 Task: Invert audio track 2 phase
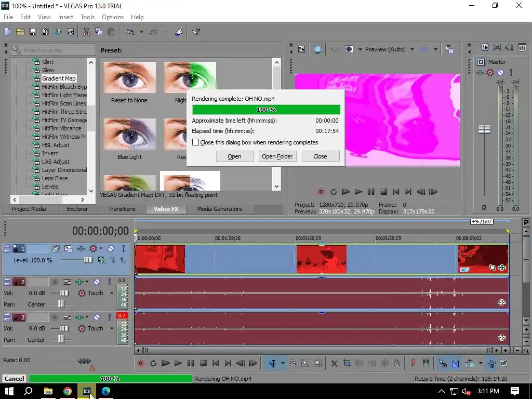[x=67, y=282]
